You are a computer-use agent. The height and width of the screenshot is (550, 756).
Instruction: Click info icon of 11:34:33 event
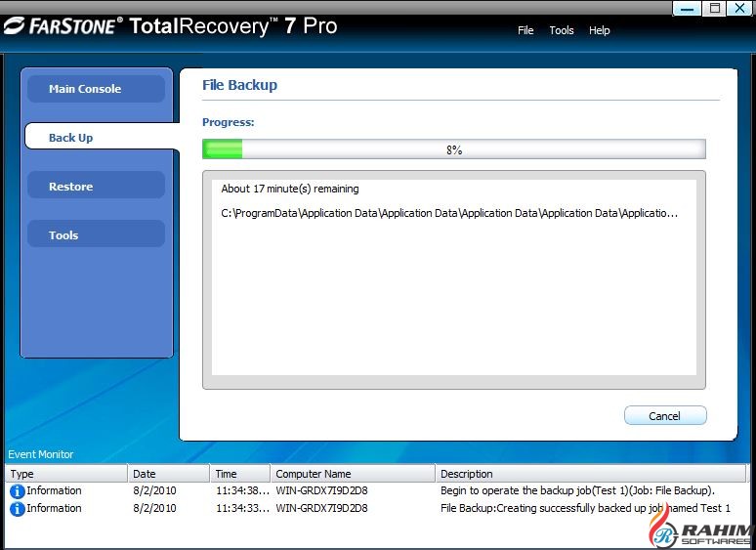(18, 509)
